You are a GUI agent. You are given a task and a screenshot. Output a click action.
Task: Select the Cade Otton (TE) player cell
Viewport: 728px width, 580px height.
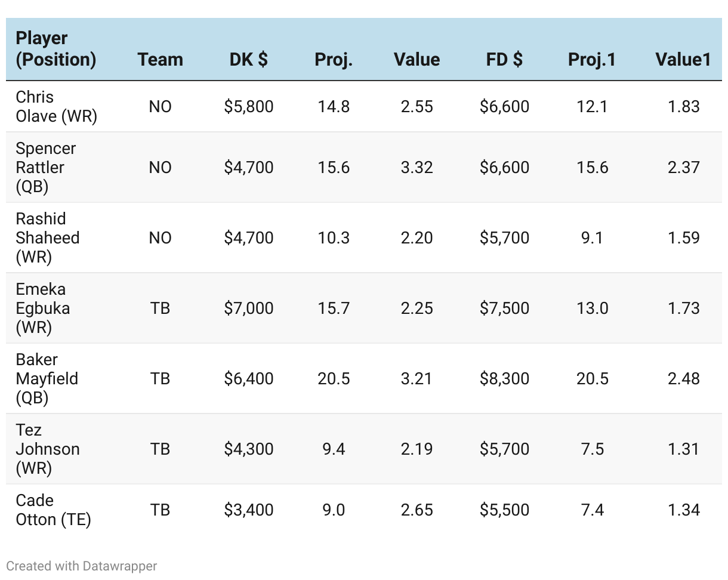[53, 510]
